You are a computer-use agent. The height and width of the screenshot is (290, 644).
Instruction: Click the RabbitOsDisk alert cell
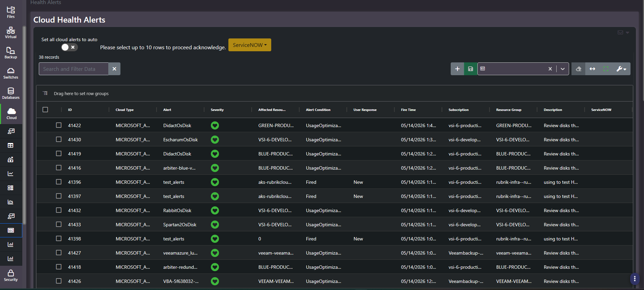(x=177, y=210)
